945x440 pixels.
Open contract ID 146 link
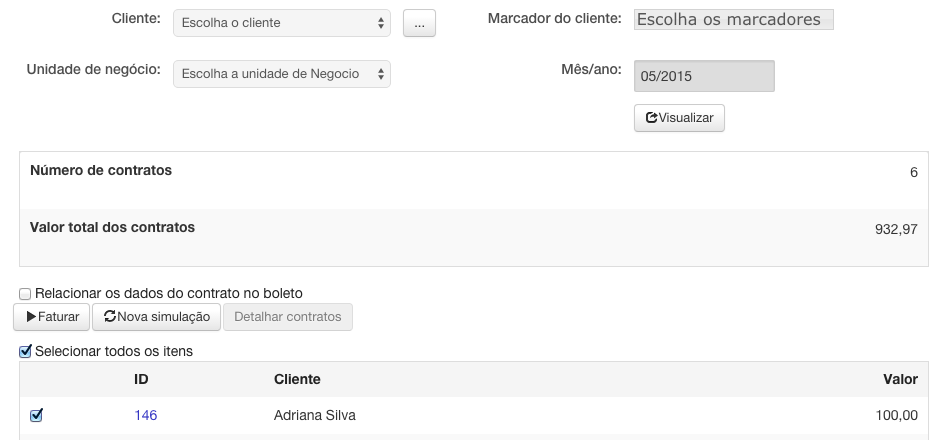146,415
